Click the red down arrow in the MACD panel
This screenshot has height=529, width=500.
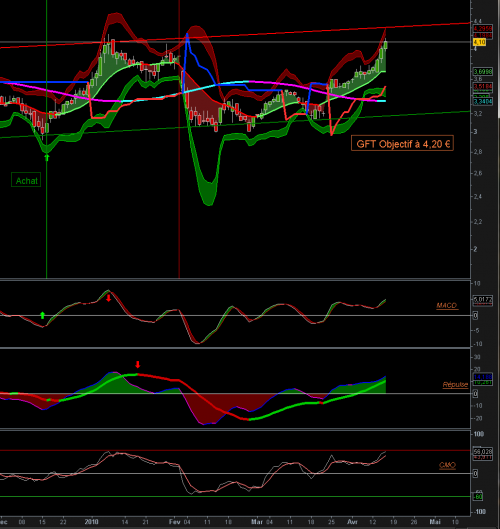[x=109, y=298]
